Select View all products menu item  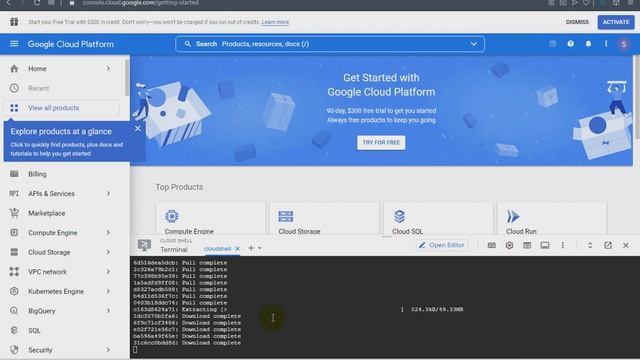[62, 108]
